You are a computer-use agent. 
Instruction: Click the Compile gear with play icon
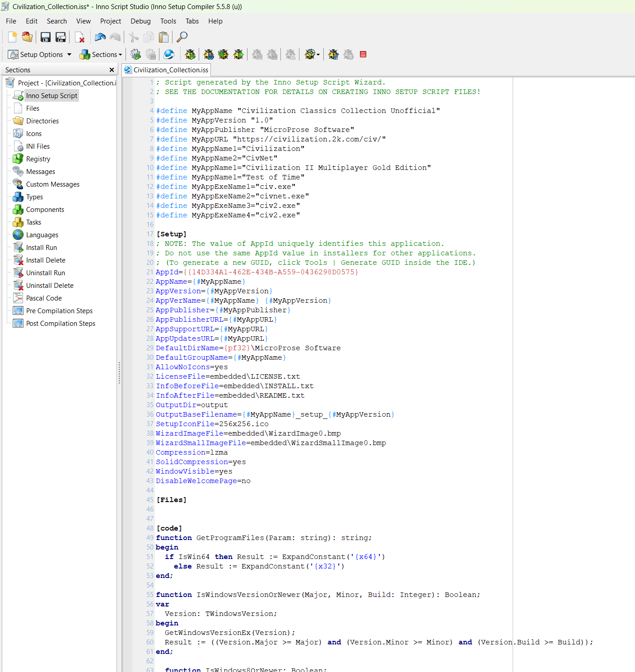135,55
